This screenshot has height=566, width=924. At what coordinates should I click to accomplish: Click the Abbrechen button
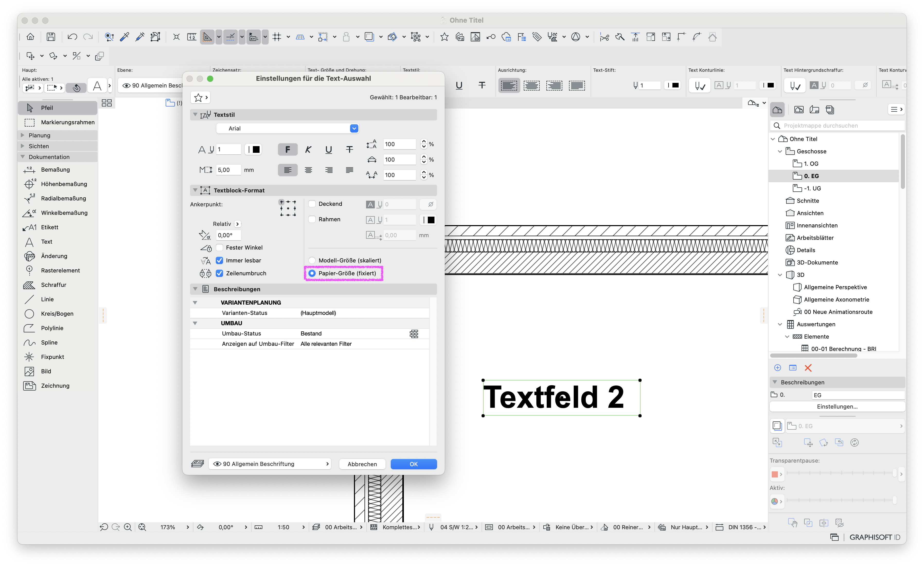coord(362,464)
